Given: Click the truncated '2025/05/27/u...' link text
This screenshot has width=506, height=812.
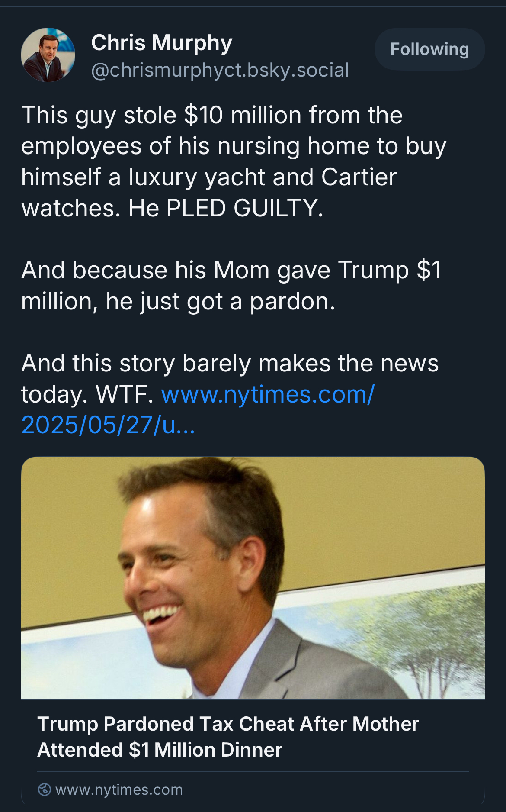Looking at the screenshot, I should (108, 425).
